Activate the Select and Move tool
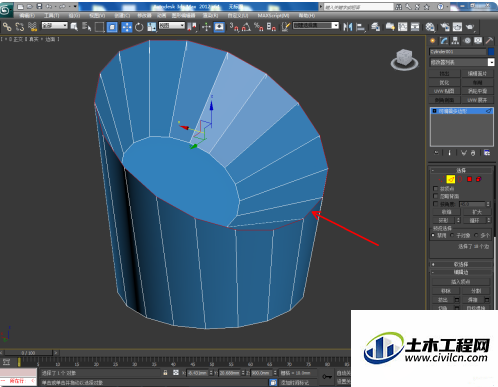498x387 pixels. click(x=127, y=27)
